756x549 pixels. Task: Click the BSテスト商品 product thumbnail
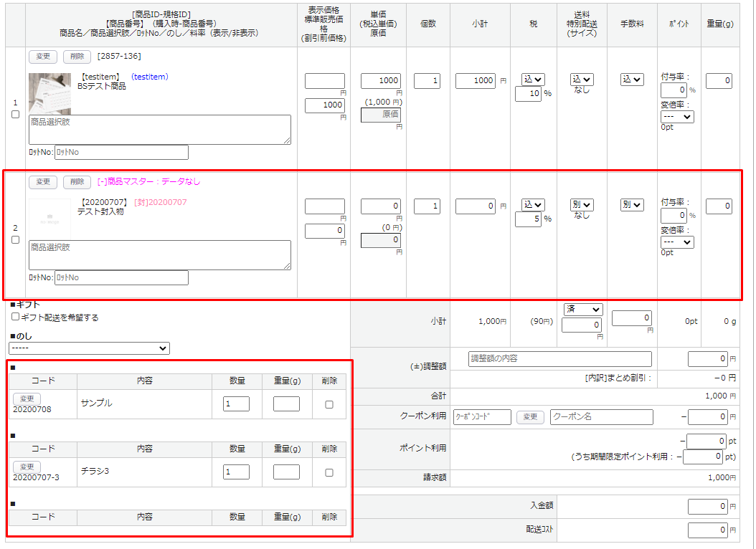click(49, 93)
